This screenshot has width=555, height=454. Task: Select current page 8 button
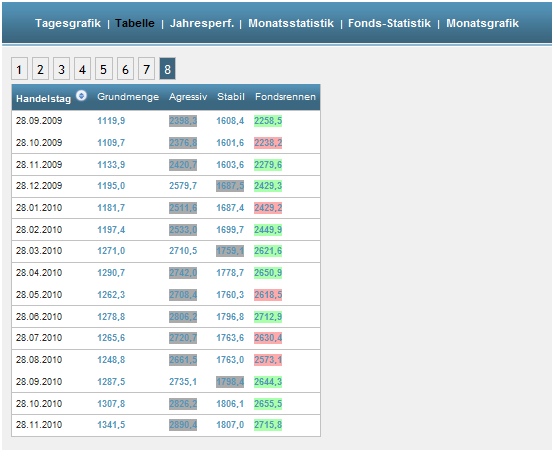(x=167, y=69)
